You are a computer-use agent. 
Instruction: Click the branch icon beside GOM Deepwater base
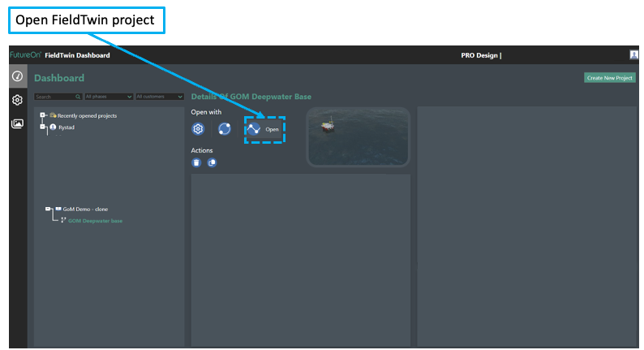63,220
